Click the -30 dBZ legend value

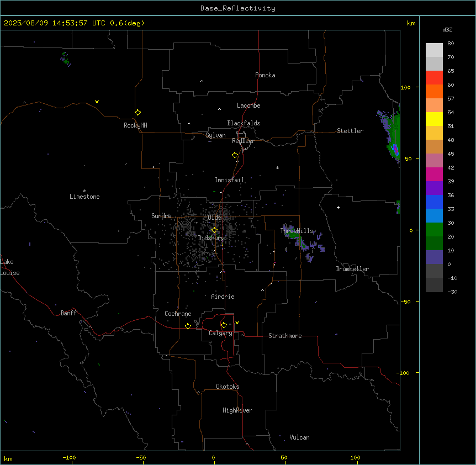coord(452,292)
